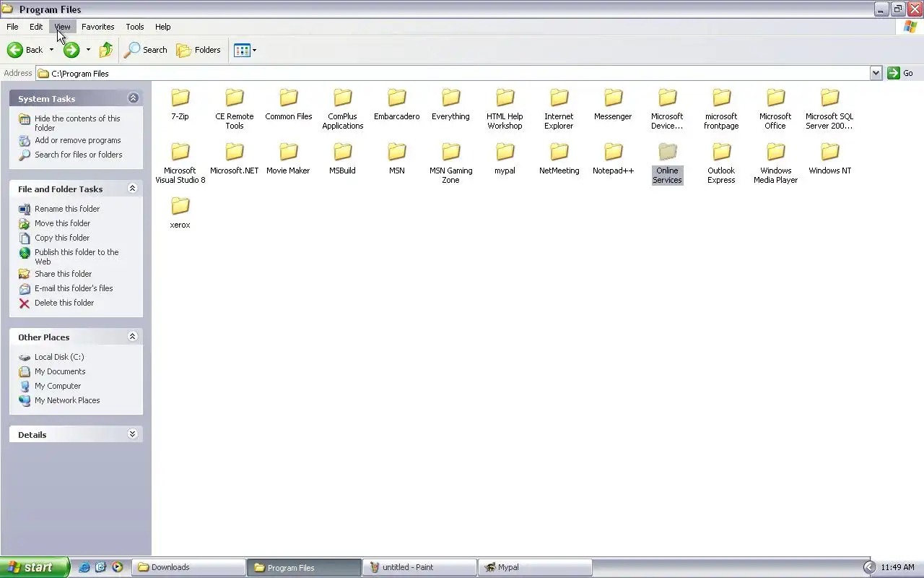The width and height of the screenshot is (924, 578).
Task: Open Forward history dropdown arrow
Action: 88,50
